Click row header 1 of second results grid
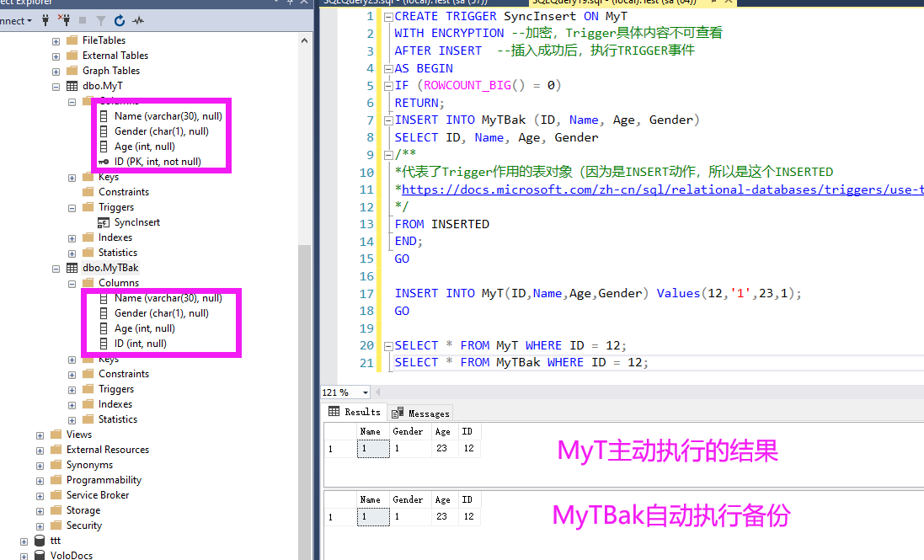The height and width of the screenshot is (560, 924). point(340,516)
